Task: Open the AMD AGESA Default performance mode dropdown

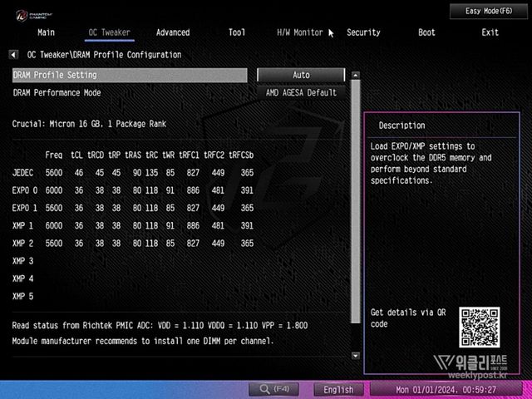Action: 300,92
